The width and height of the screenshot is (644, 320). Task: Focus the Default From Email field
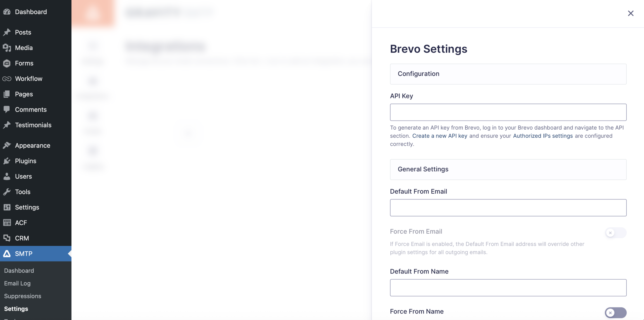point(508,208)
